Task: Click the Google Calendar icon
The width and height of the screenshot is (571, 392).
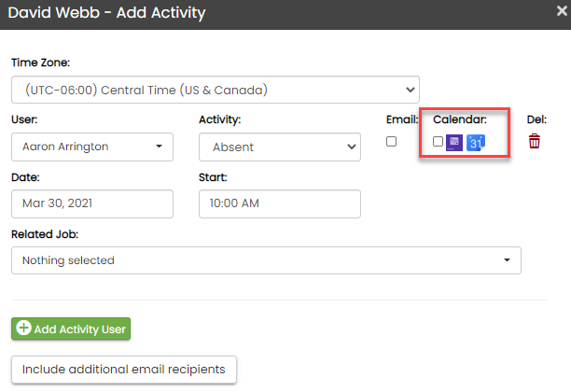Action: (x=476, y=143)
